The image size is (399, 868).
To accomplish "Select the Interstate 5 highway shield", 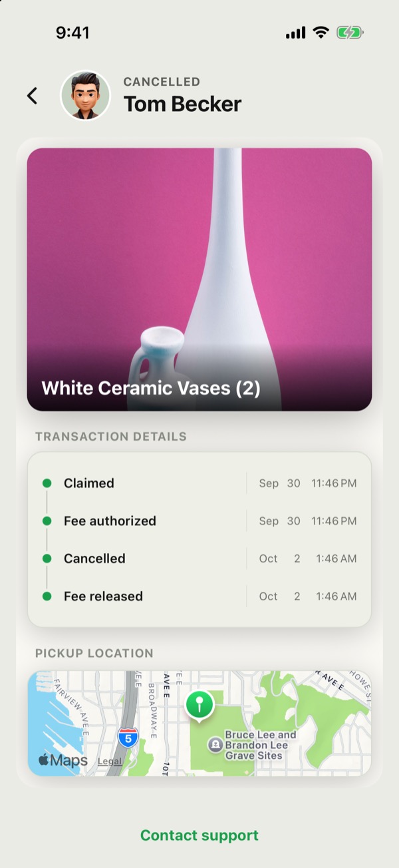I will 128,737.
